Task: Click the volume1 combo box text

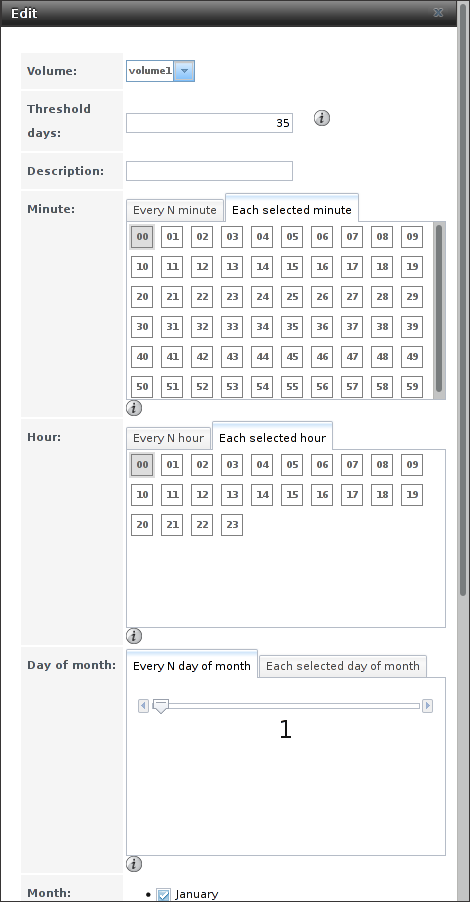Action: [x=150, y=71]
